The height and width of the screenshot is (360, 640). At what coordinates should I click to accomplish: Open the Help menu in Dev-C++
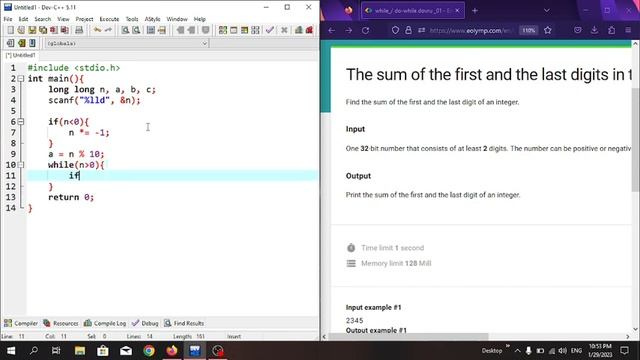(x=200, y=19)
